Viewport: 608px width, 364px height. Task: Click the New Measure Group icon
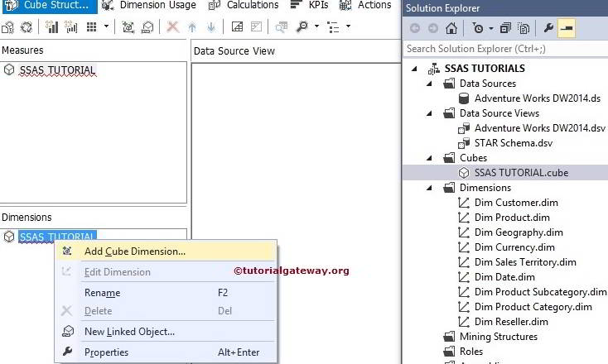(51, 27)
